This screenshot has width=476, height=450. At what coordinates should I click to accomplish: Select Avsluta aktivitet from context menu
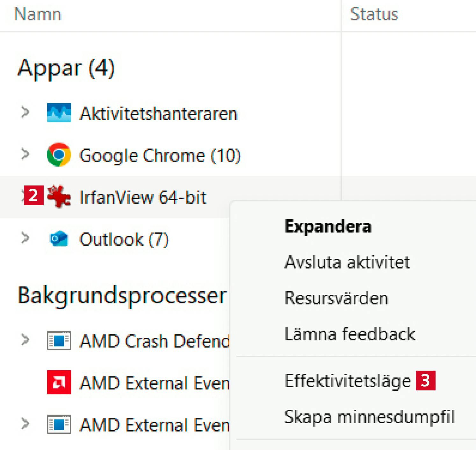coord(347,262)
